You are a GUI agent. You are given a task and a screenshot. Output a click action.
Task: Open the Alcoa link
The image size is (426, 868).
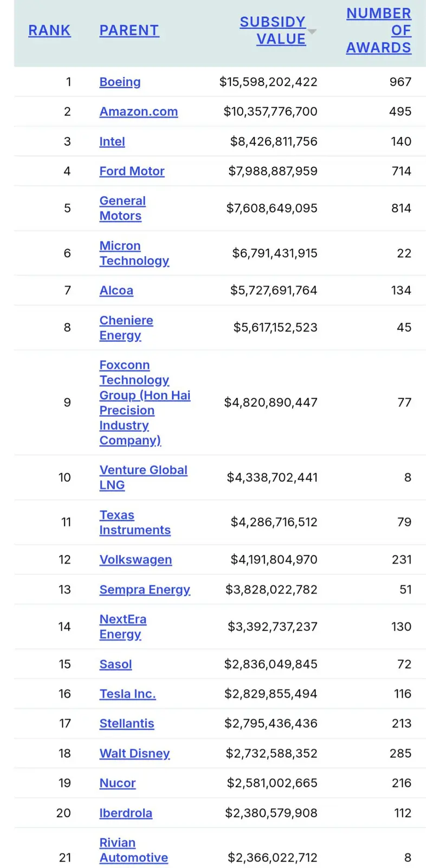pos(116,291)
